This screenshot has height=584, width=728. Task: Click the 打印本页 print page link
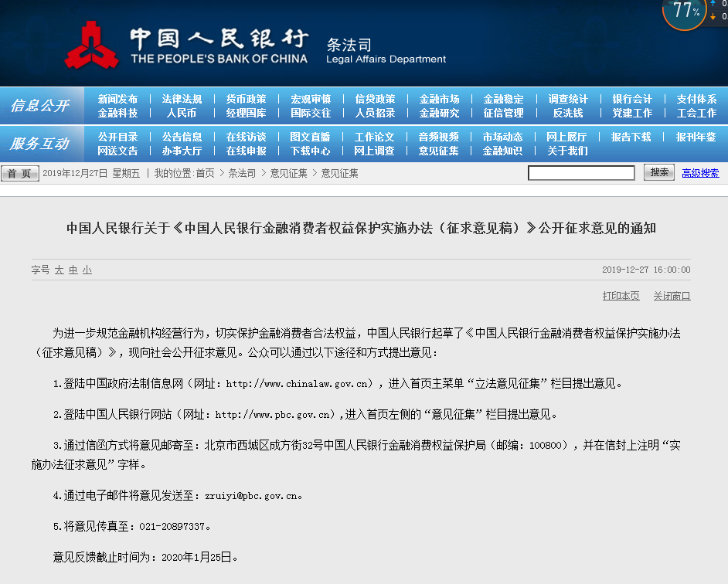tap(621, 295)
